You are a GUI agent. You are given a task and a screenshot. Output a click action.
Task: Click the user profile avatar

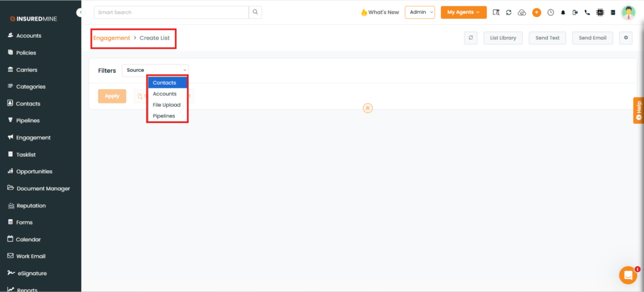[628, 12]
